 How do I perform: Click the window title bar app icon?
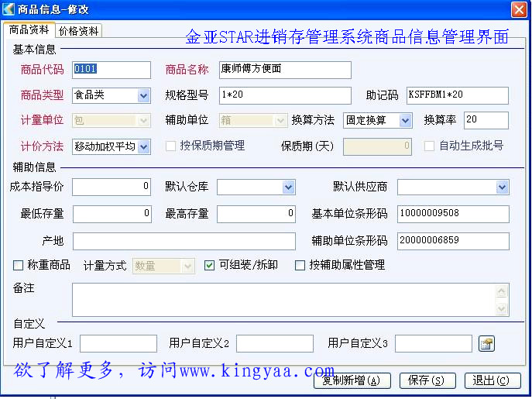coord(9,9)
